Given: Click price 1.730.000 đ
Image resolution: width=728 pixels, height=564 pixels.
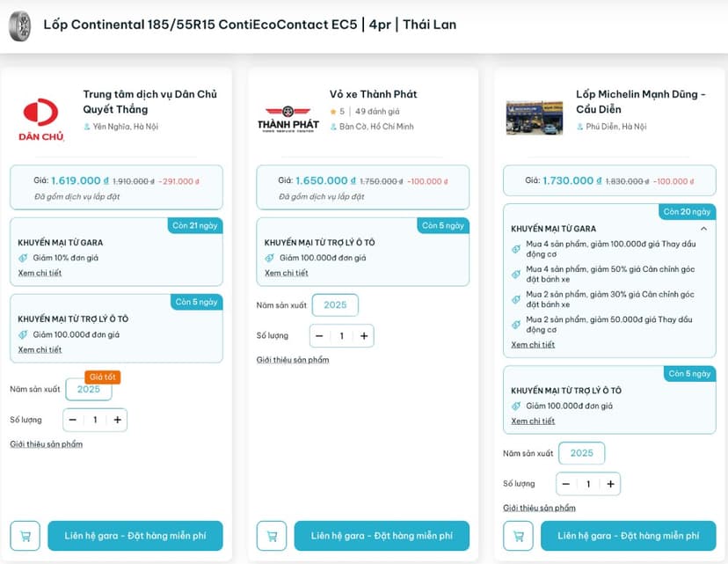Looking at the screenshot, I should (572, 180).
